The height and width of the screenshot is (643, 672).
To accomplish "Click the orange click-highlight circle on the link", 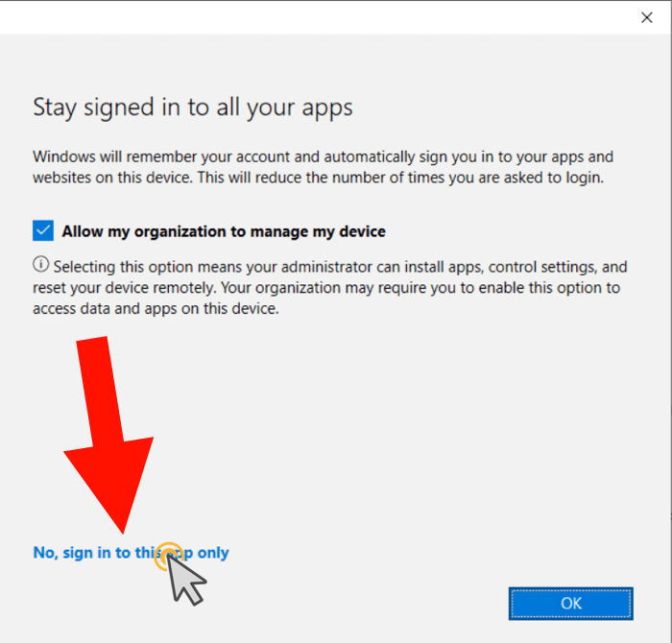I will tap(169, 554).
